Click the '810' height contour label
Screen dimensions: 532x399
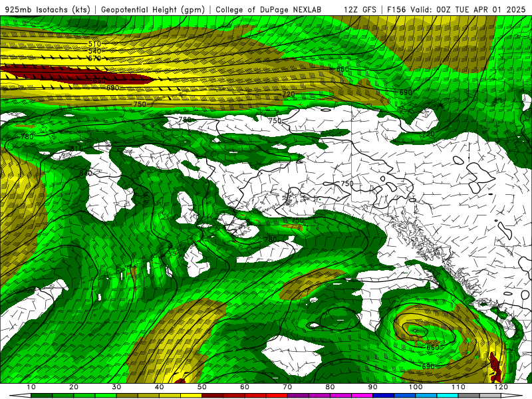pos(76,148)
